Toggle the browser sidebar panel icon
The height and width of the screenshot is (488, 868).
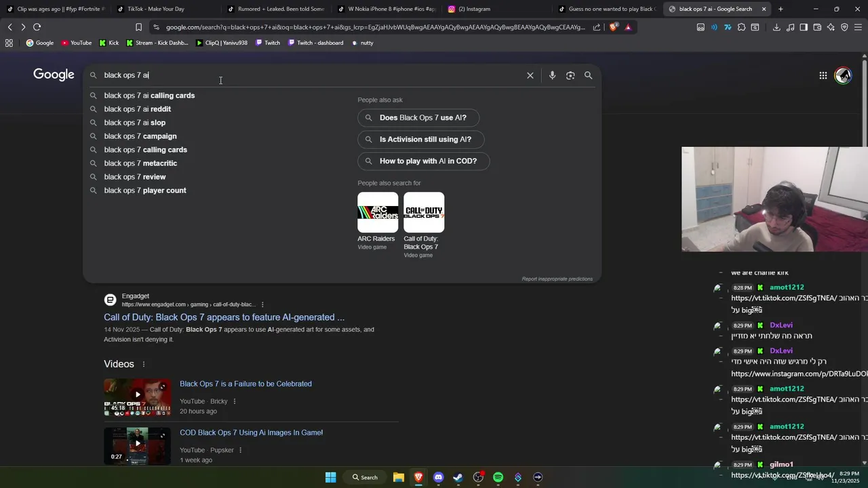click(x=804, y=27)
